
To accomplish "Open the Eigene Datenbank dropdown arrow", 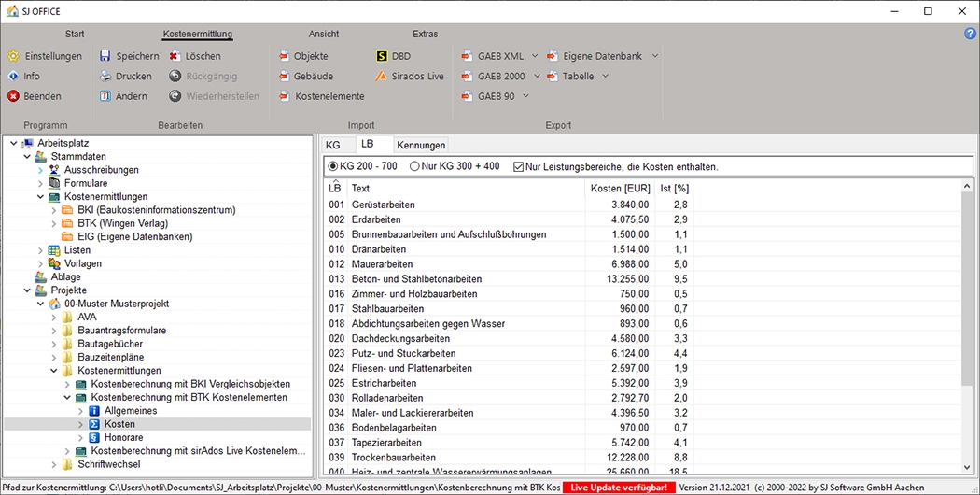I will [x=655, y=56].
